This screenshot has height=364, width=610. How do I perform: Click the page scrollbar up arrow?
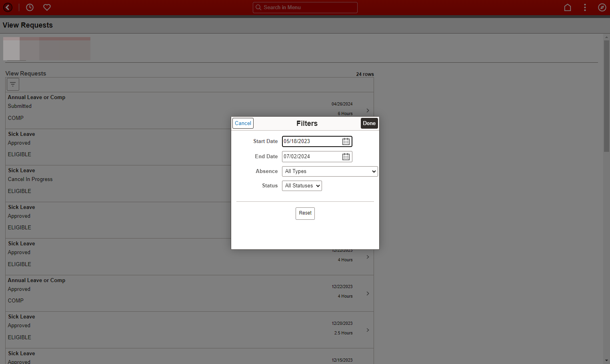pos(606,37)
